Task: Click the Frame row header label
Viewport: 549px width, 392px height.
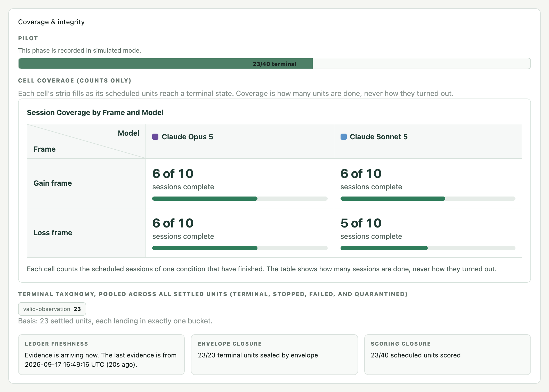Action: click(45, 149)
